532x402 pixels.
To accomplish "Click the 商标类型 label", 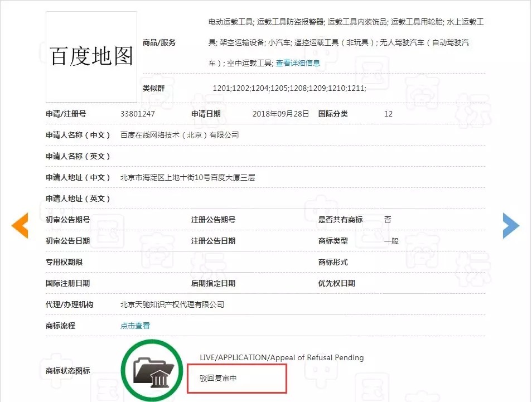I will click(x=333, y=241).
